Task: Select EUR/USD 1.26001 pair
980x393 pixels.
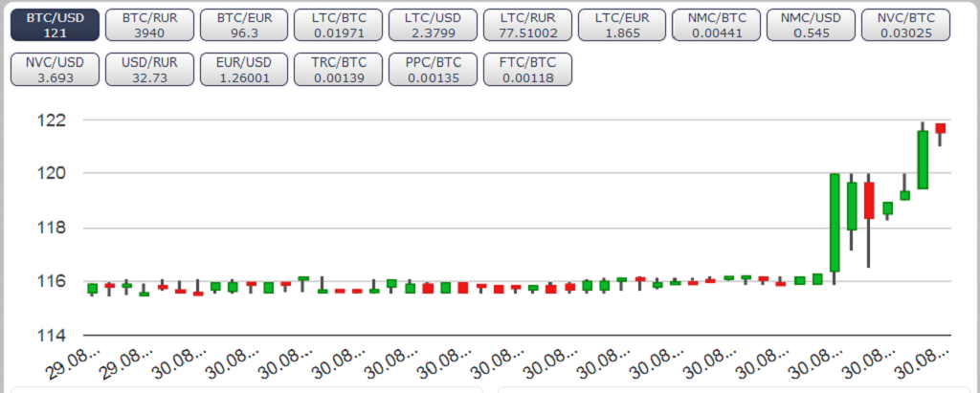Action: [244, 70]
